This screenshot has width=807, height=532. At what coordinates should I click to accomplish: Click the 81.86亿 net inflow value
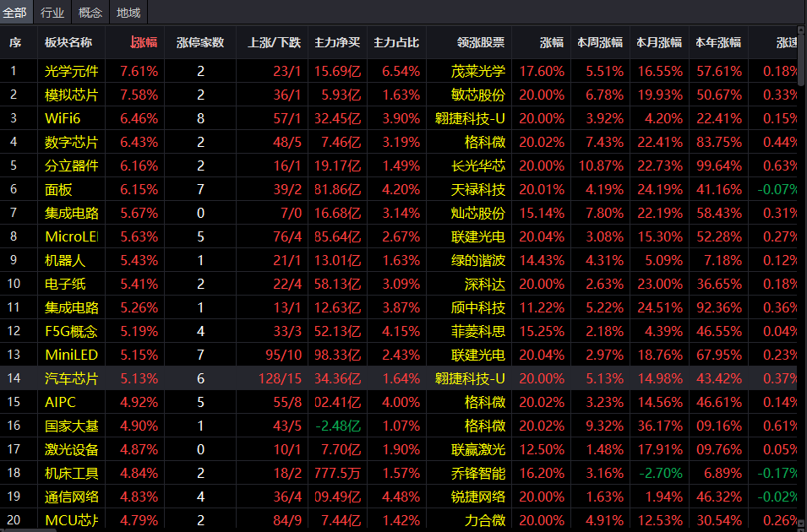coord(338,189)
